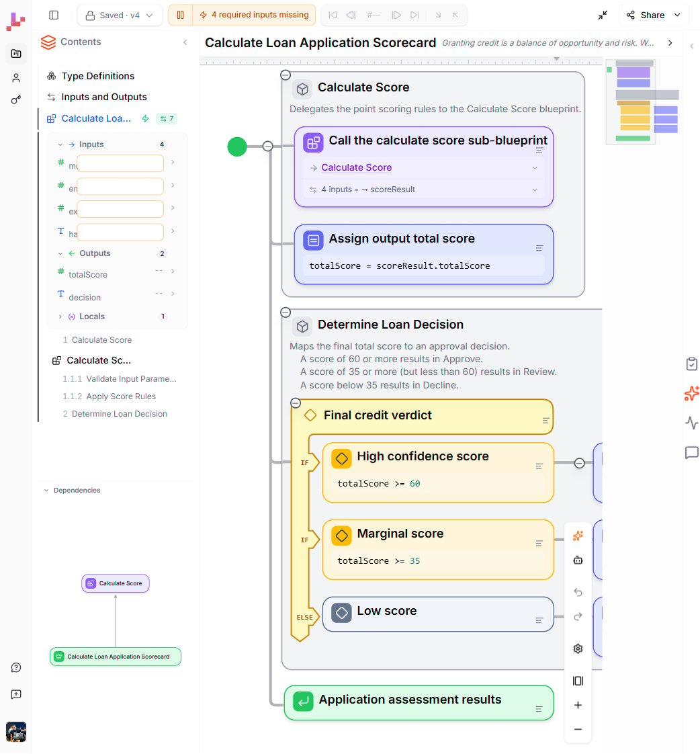Image resolution: width=700 pixels, height=754 pixels.
Task: Click lightning icon beside Calculate Loa... item
Action: coord(145,118)
